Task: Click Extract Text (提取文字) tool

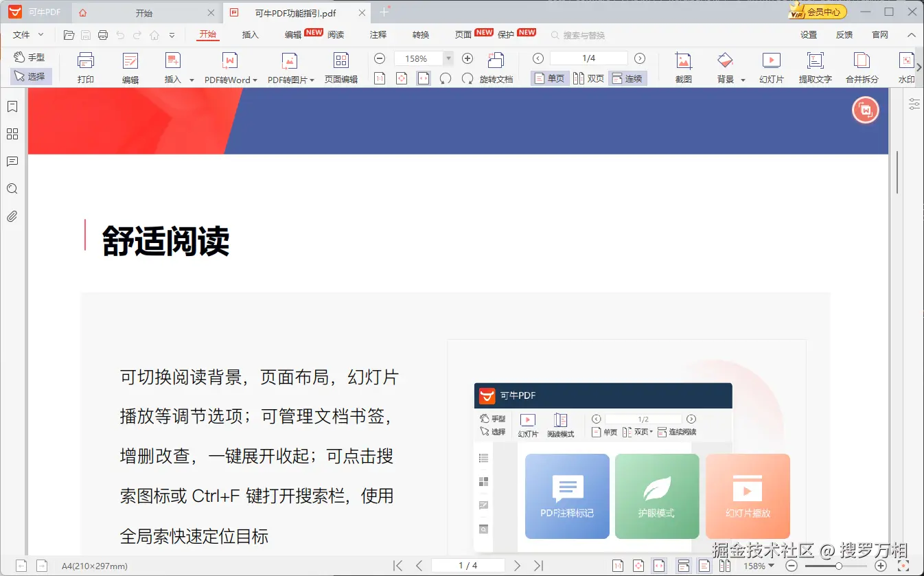Action: point(815,68)
